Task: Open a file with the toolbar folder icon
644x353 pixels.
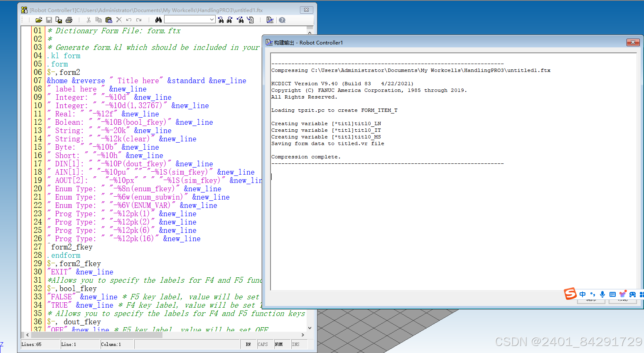Action: pyautogui.click(x=39, y=20)
